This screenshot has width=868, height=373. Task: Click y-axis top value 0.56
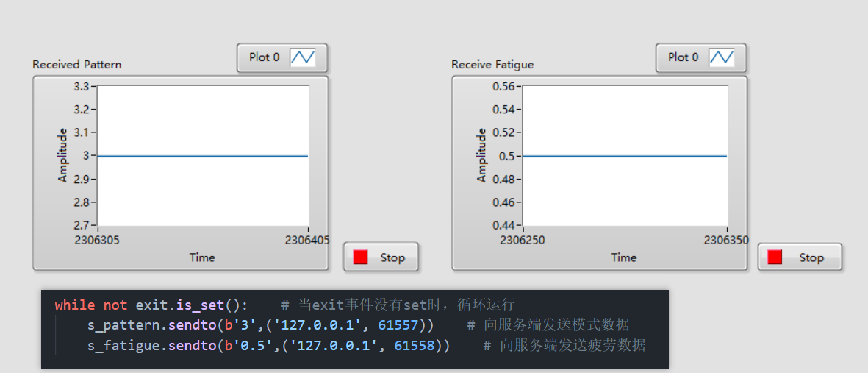[x=503, y=87]
